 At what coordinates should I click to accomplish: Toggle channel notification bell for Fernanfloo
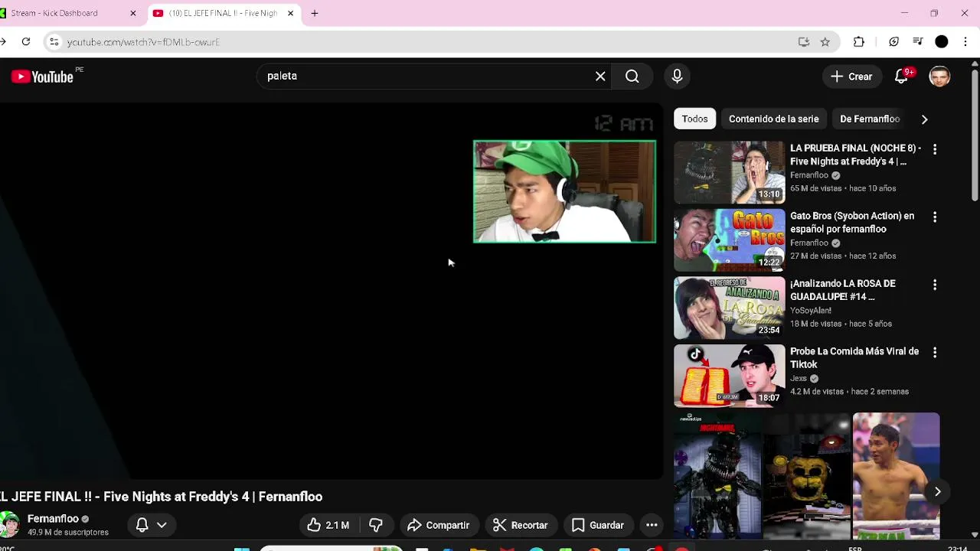(142, 525)
